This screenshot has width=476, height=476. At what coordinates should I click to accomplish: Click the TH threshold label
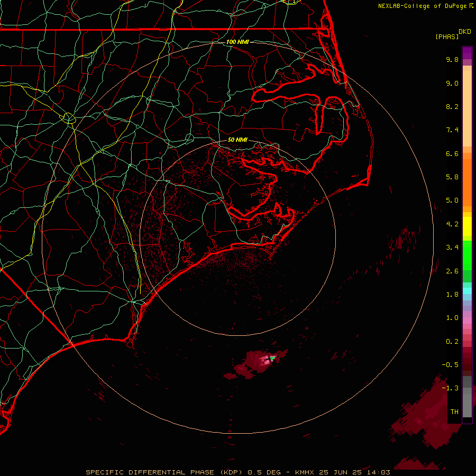(x=454, y=412)
